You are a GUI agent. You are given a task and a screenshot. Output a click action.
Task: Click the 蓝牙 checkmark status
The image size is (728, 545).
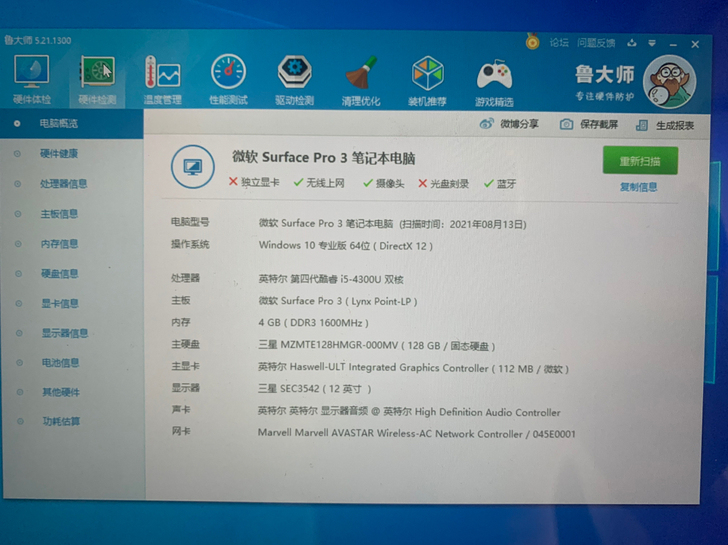point(500,184)
